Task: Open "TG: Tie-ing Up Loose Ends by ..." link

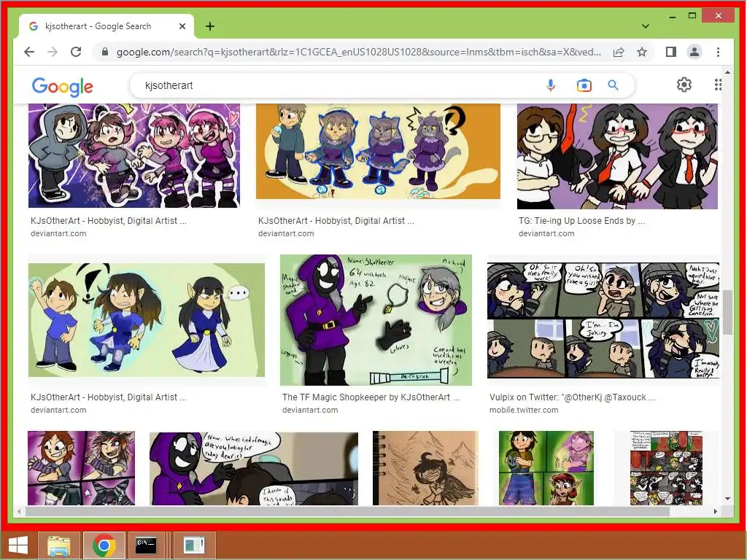Action: click(581, 221)
